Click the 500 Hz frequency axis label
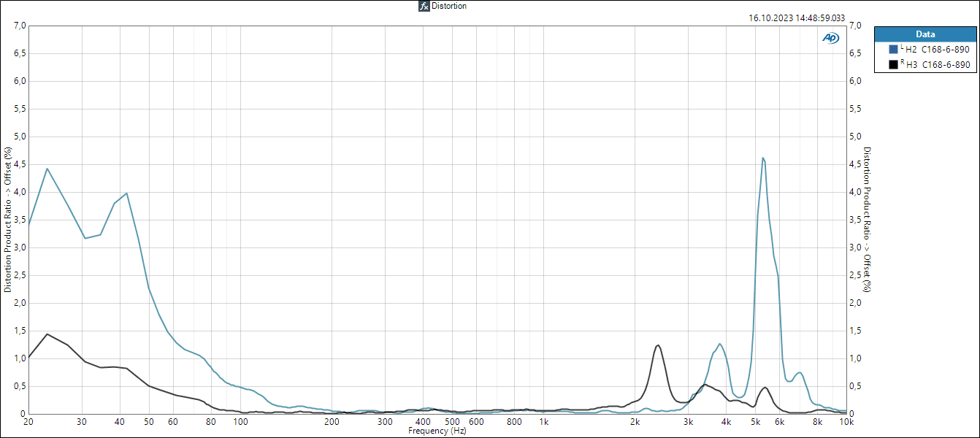This screenshot has height=438, width=980. (x=452, y=422)
